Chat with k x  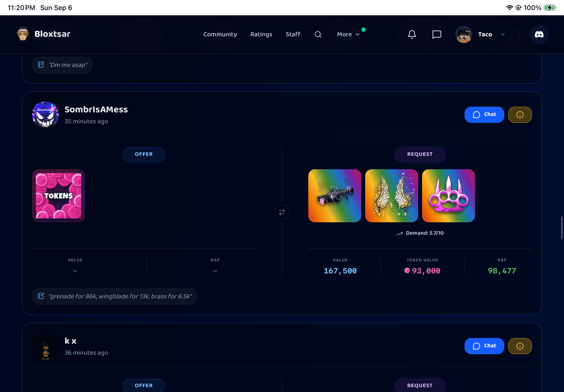pyautogui.click(x=484, y=346)
